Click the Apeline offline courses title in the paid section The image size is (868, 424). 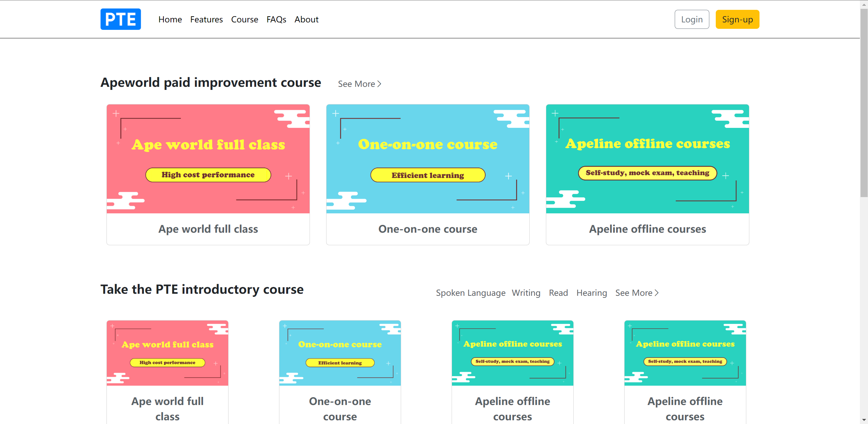(648, 229)
